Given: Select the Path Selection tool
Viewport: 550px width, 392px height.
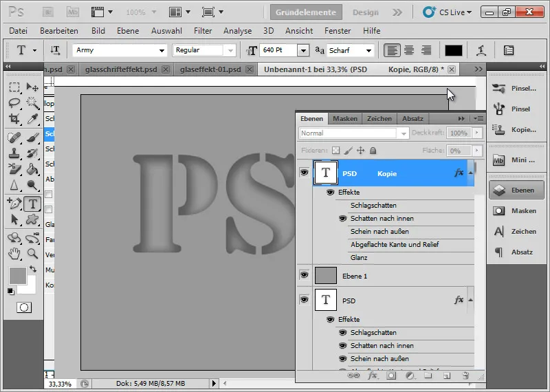Looking at the screenshot, I should click(x=14, y=219).
